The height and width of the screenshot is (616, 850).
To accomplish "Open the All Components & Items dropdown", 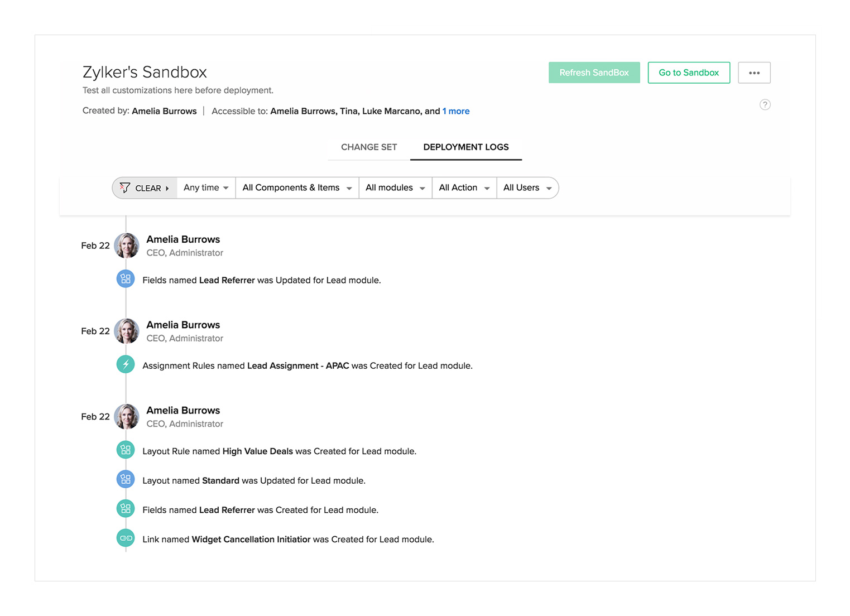I will (x=297, y=188).
